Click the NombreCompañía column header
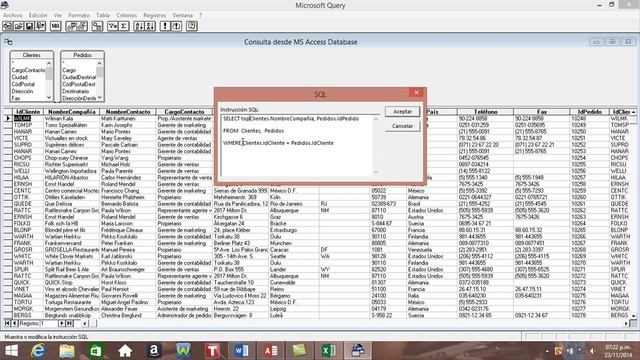Viewport: 640px width, 360px height. click(72, 111)
